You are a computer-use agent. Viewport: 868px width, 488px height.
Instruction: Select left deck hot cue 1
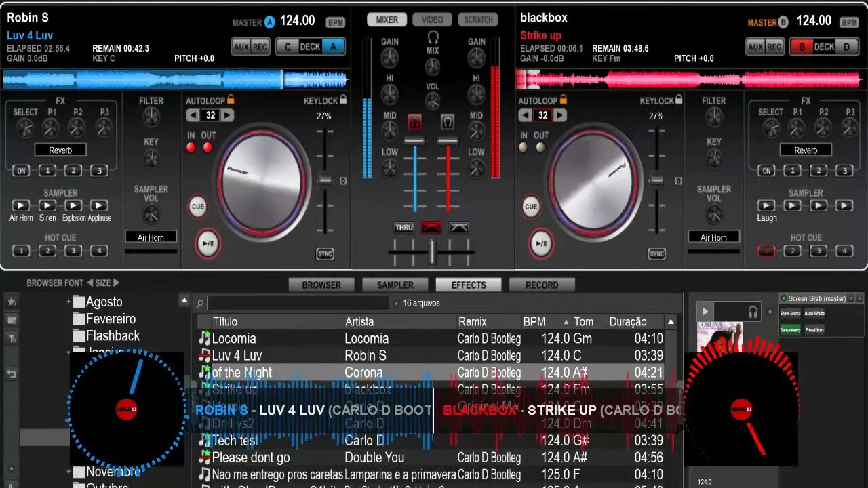[x=21, y=251]
